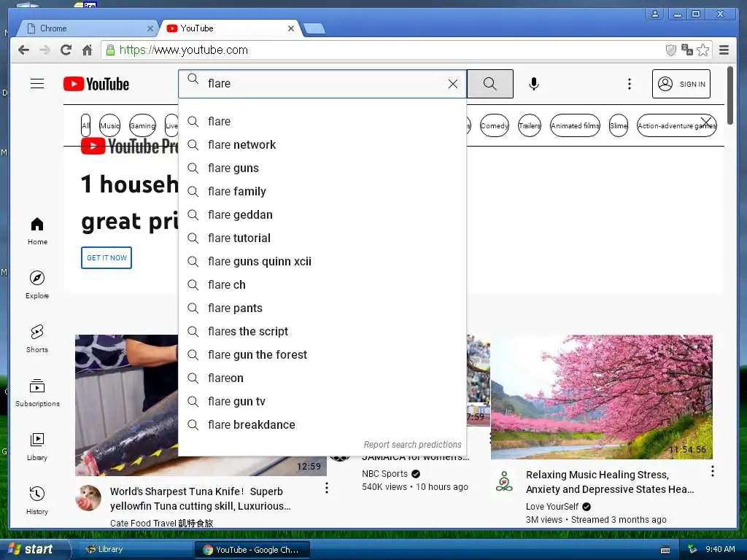Click the Love YourSelf channel avatar
Screen dimensions: 747x560
pos(504,481)
